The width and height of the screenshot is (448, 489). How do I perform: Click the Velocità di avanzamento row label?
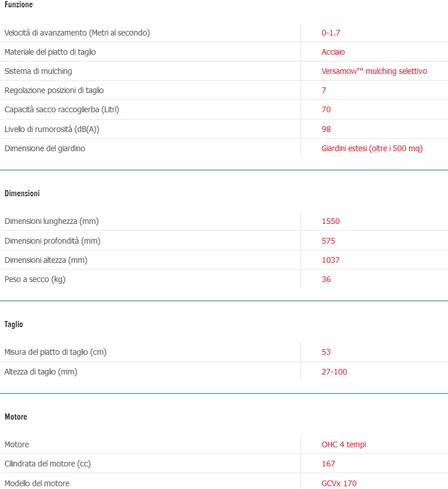coord(77,33)
